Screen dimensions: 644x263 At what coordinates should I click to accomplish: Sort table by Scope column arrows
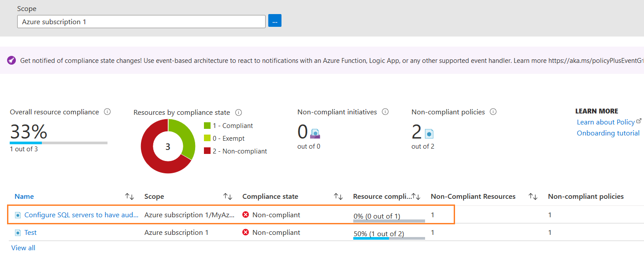(x=228, y=197)
